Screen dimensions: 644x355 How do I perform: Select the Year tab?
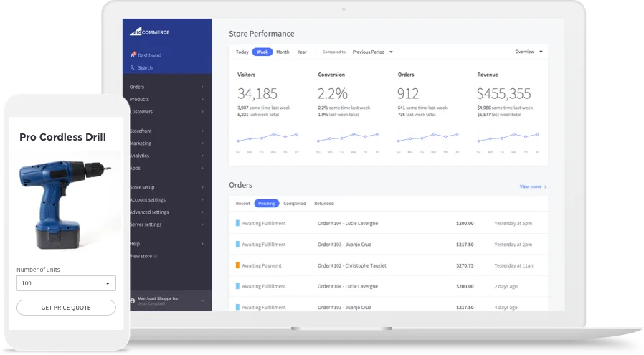tap(302, 52)
